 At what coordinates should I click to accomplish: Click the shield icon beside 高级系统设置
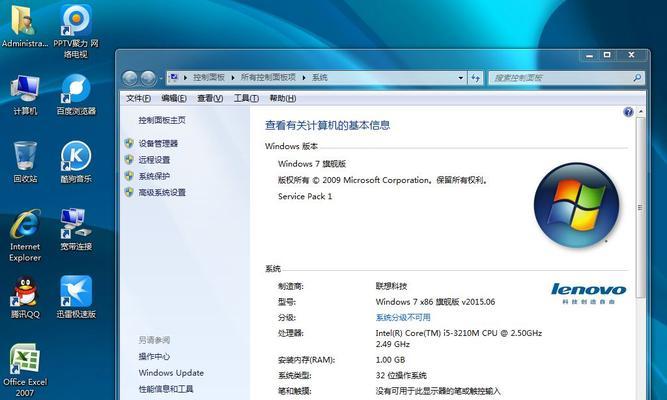(x=129, y=192)
